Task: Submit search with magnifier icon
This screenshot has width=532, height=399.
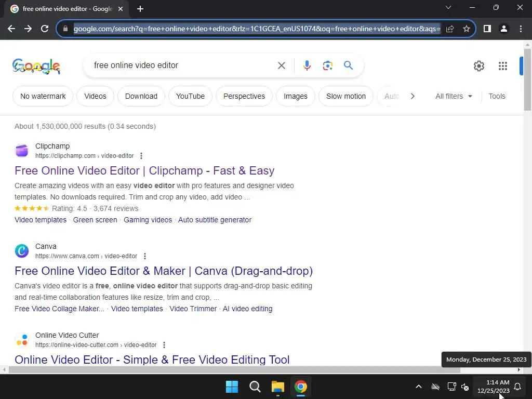Action: (348, 65)
